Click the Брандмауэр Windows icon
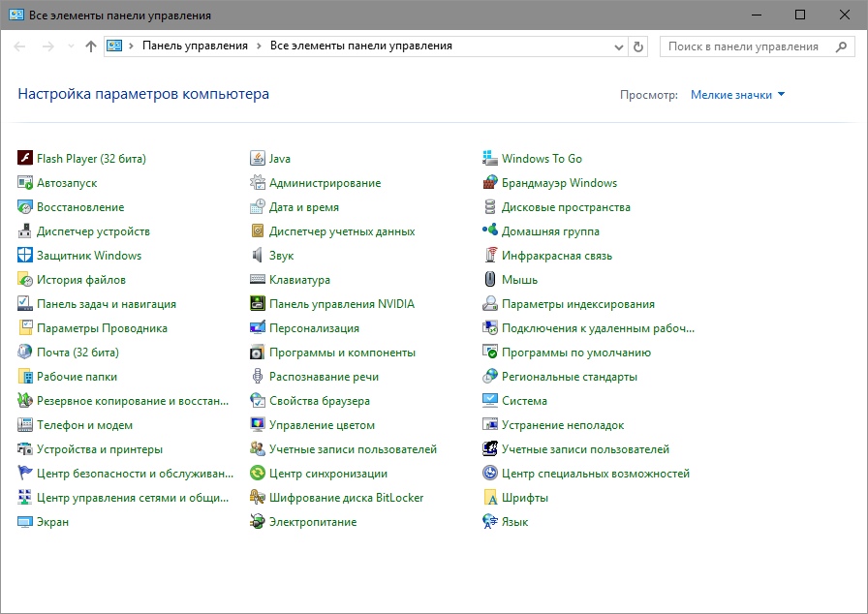 (x=490, y=182)
